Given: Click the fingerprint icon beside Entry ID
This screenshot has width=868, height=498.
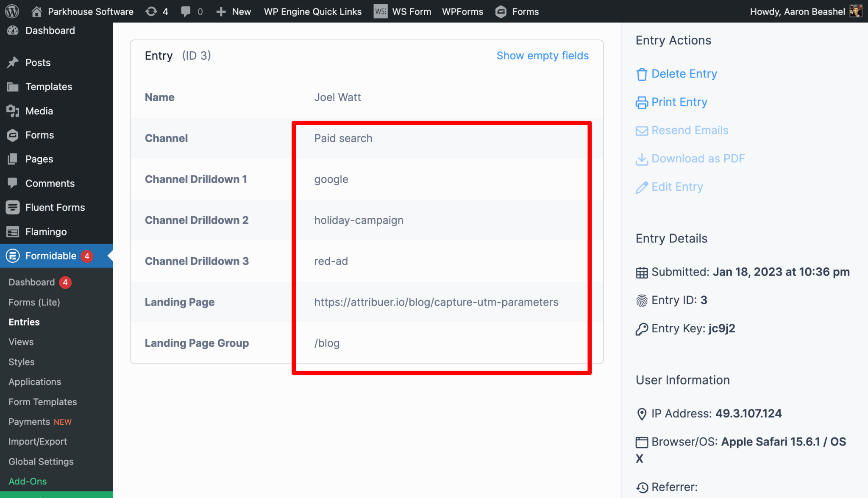Looking at the screenshot, I should coord(642,301).
